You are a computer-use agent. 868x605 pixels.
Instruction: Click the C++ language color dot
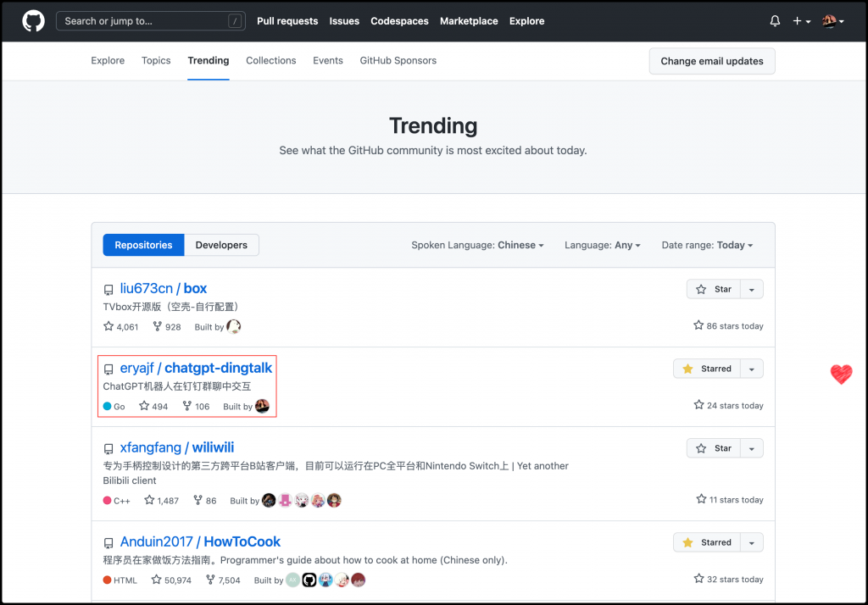click(x=108, y=501)
